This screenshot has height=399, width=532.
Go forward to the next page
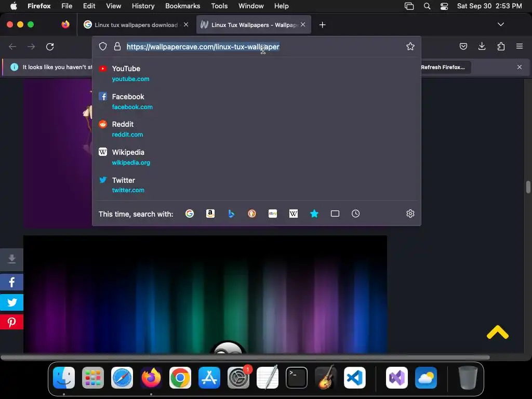pyautogui.click(x=31, y=46)
